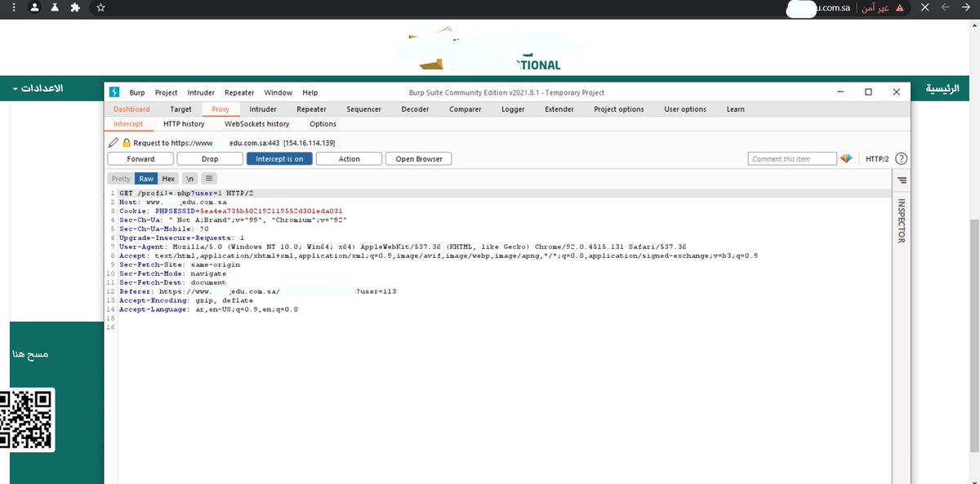Open the proxy Options sub-tab

coord(323,124)
